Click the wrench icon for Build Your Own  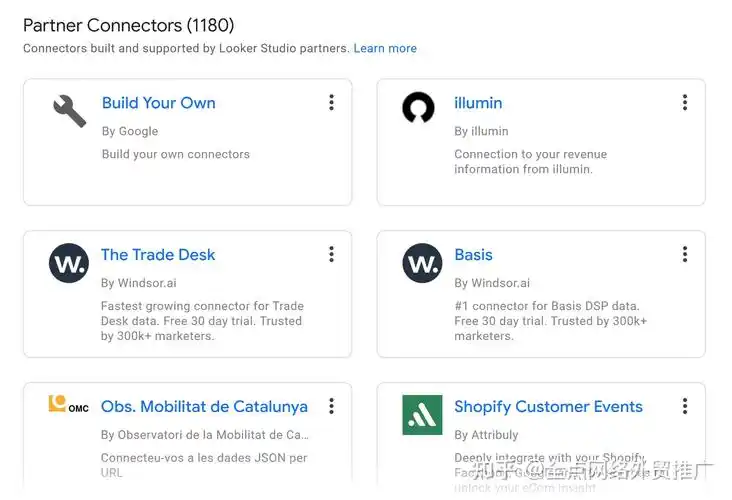pyautogui.click(x=69, y=110)
